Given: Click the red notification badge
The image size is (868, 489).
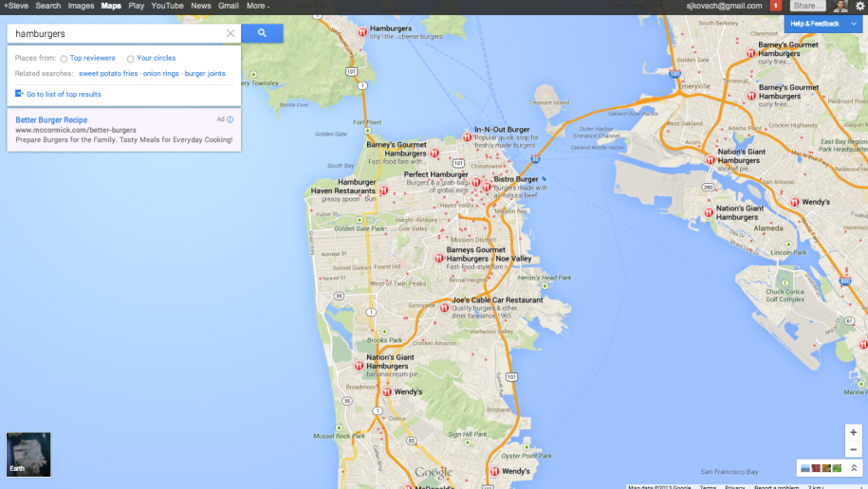Looking at the screenshot, I should click(x=775, y=6).
